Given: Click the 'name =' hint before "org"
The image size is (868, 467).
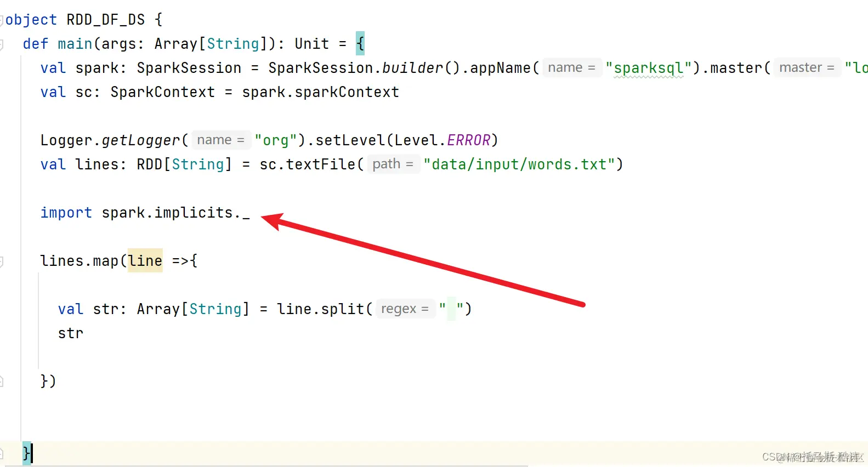Looking at the screenshot, I should point(220,140).
